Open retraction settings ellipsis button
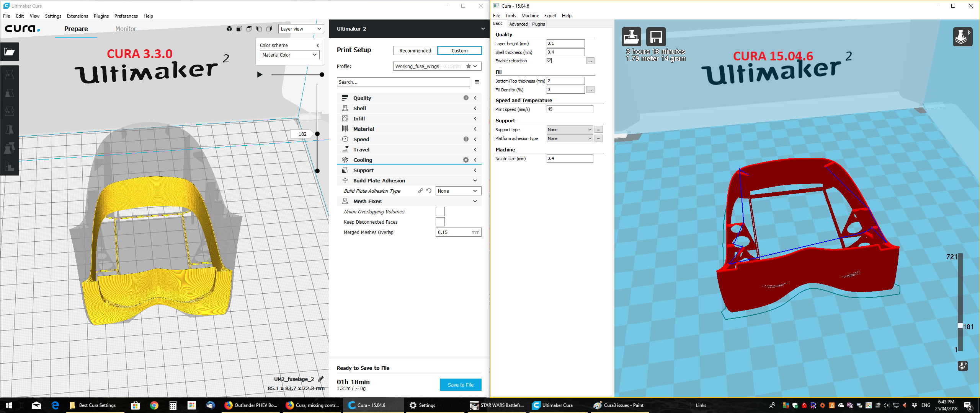 pyautogui.click(x=590, y=61)
